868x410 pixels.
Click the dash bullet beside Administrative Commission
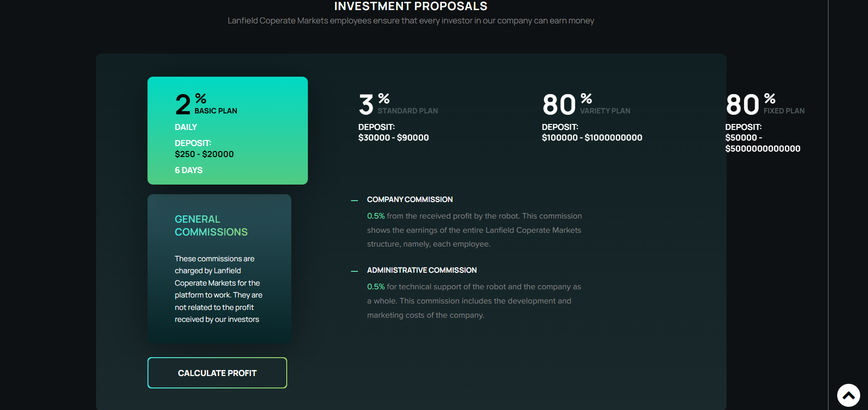(354, 271)
